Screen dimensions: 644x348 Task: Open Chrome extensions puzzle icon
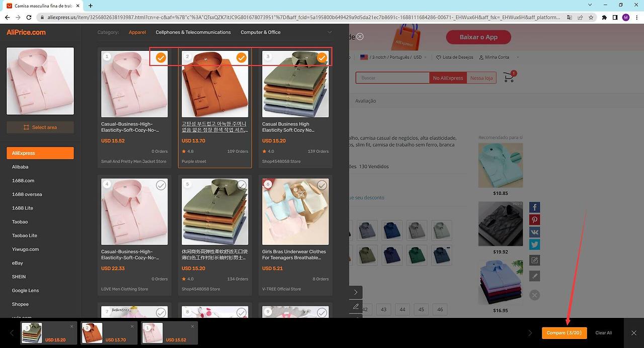click(604, 17)
